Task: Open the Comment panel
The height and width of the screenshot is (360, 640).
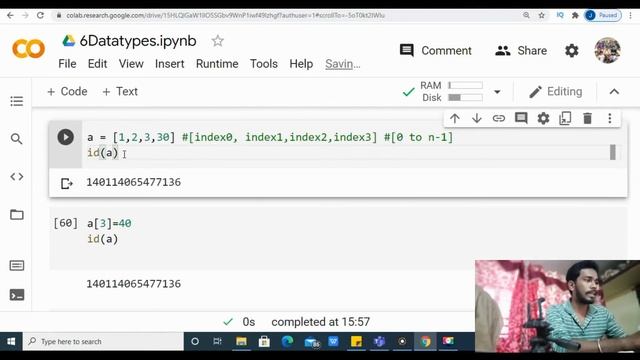Action: coord(436,51)
